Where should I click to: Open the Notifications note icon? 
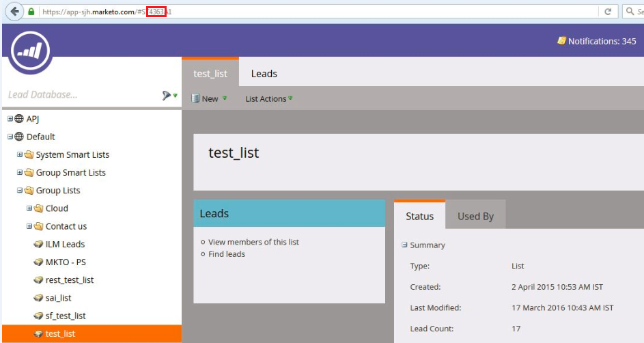point(561,41)
